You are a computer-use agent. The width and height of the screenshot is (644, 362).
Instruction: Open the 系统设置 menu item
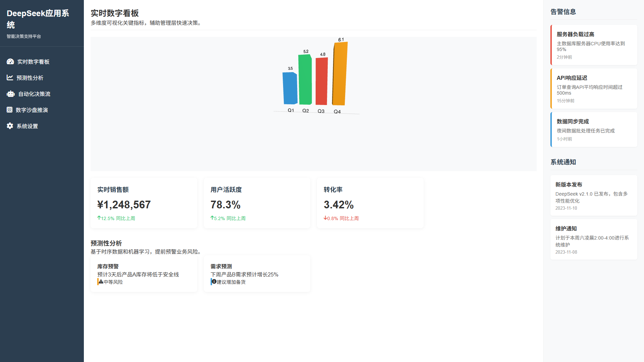(x=27, y=126)
